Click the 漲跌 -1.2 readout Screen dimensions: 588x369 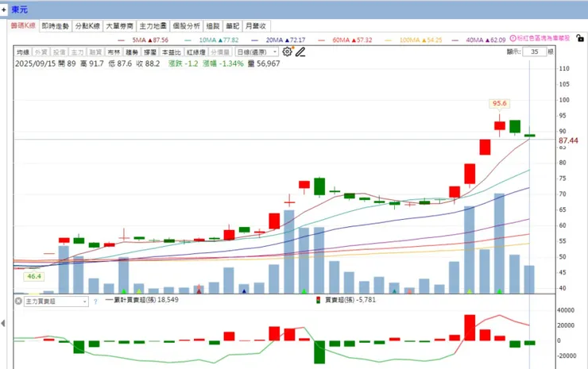tap(184, 63)
